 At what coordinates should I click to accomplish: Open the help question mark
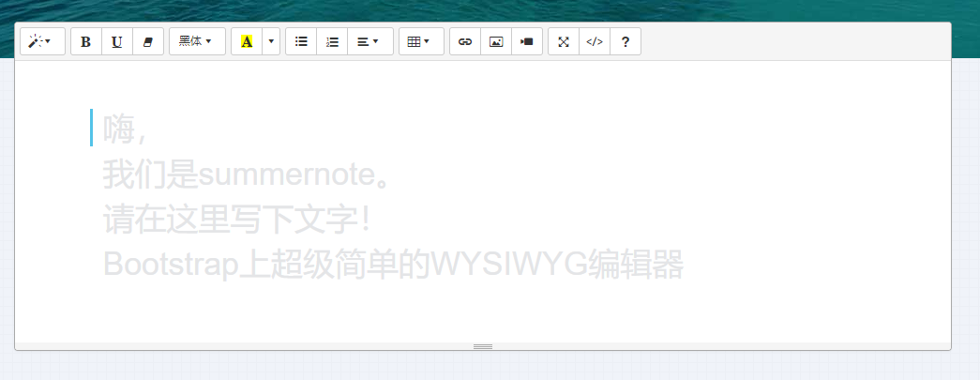point(626,41)
